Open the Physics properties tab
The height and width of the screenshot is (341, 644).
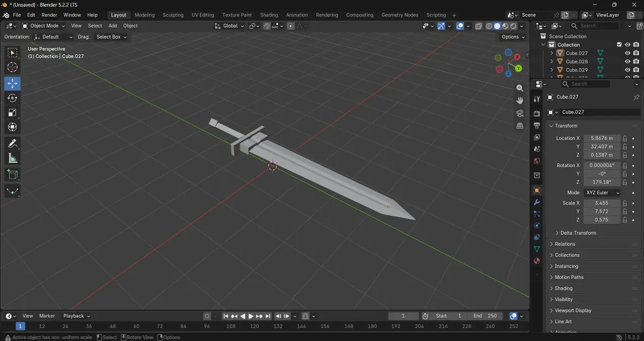(x=537, y=226)
